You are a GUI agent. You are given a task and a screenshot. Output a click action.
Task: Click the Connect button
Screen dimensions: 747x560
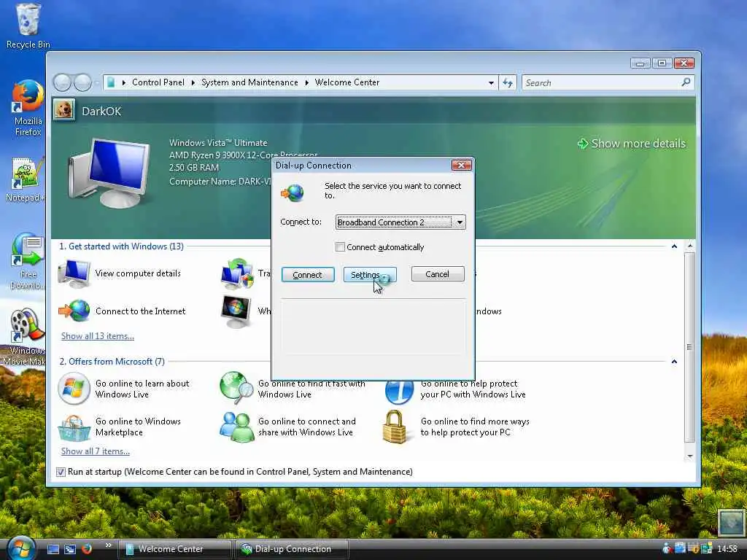[x=308, y=275]
